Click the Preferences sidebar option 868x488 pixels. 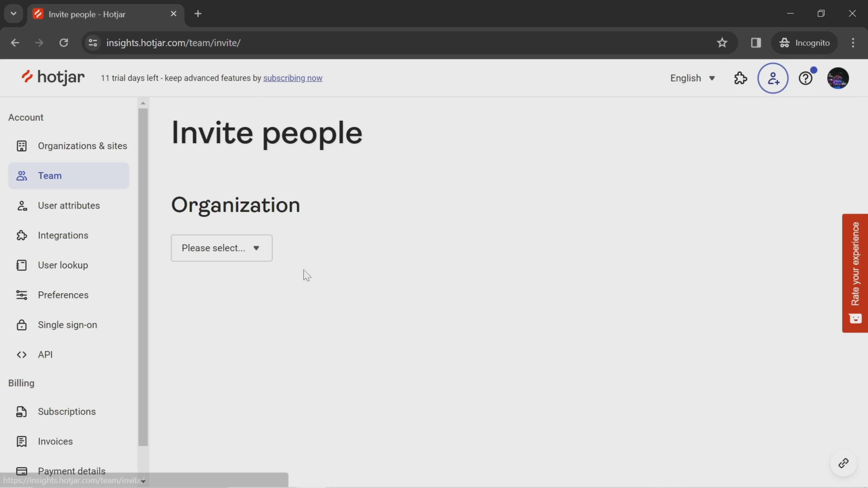pyautogui.click(x=63, y=294)
